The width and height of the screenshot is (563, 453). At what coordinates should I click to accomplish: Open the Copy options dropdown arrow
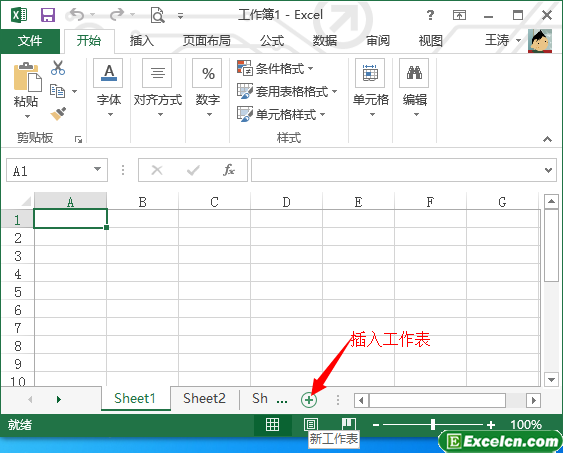pyautogui.click(x=74, y=92)
